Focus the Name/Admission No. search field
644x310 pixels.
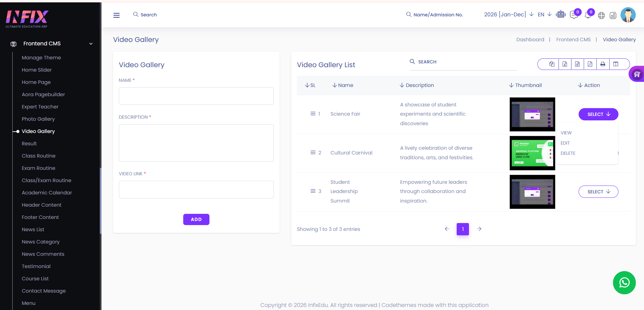pos(438,15)
